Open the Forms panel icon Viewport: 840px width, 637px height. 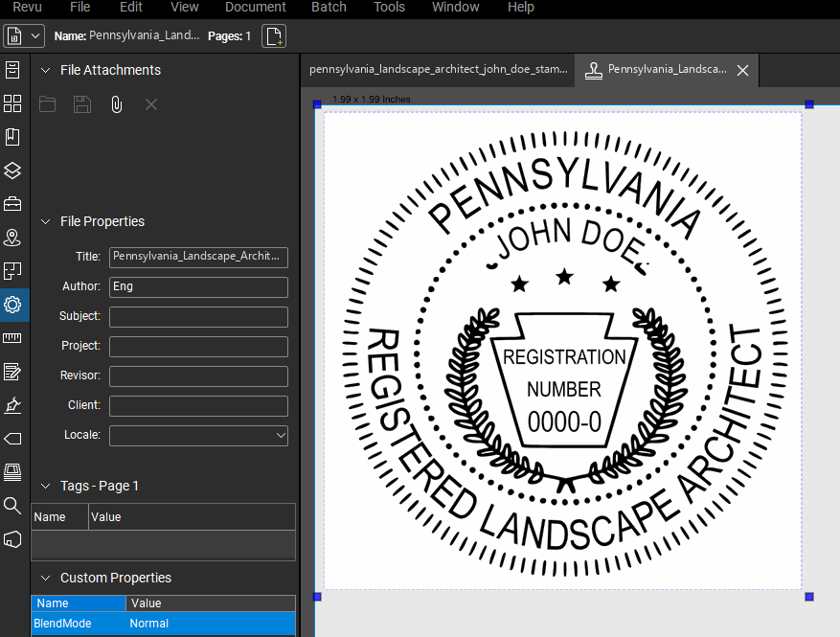point(12,372)
